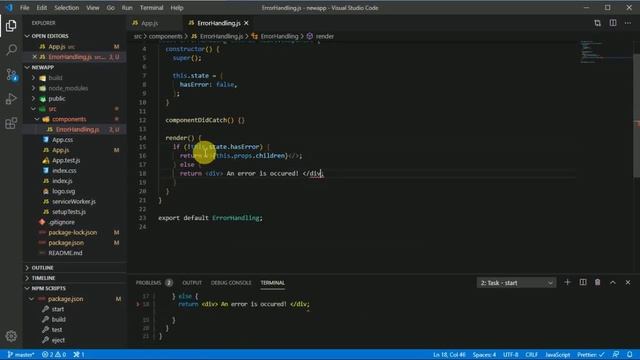Open the View menu

[93, 8]
